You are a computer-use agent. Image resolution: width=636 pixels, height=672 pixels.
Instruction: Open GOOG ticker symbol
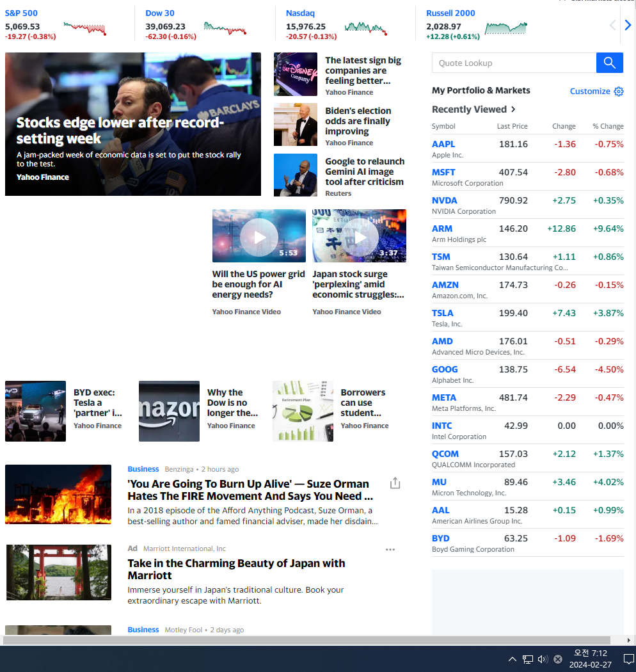point(445,369)
